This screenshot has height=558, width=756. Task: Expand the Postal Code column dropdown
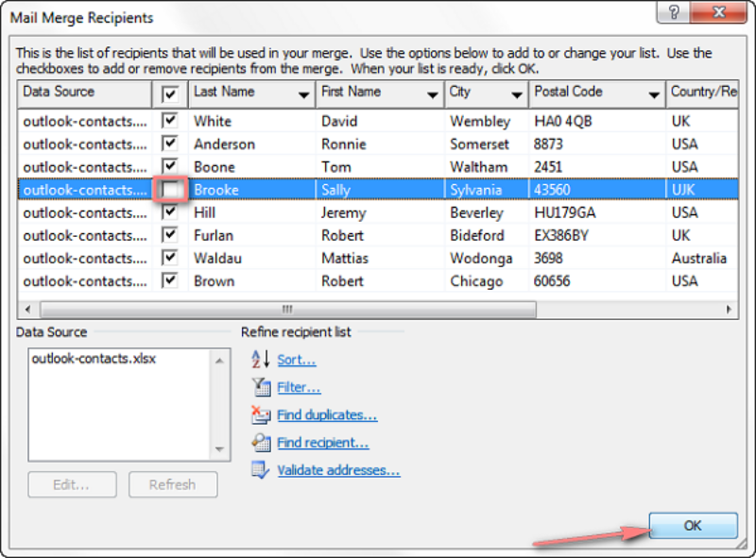pyautogui.click(x=654, y=95)
